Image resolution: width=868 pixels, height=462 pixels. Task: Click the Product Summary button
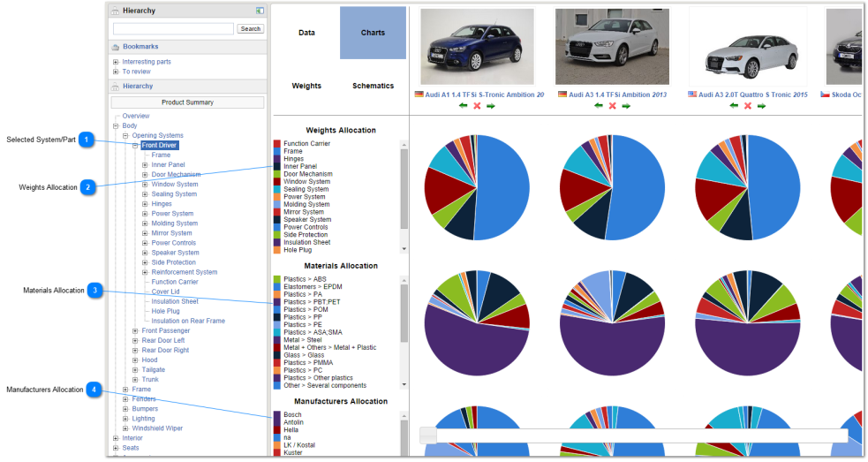click(188, 102)
